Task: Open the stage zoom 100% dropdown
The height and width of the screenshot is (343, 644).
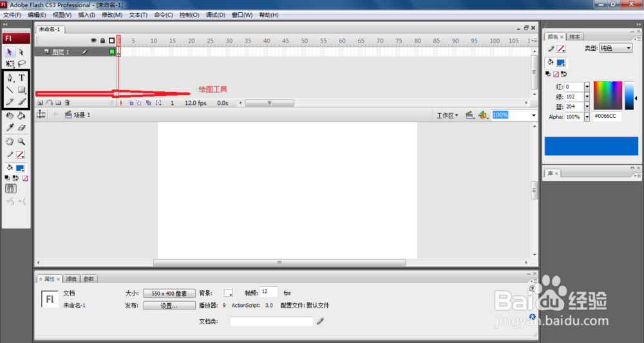Action: pos(534,115)
